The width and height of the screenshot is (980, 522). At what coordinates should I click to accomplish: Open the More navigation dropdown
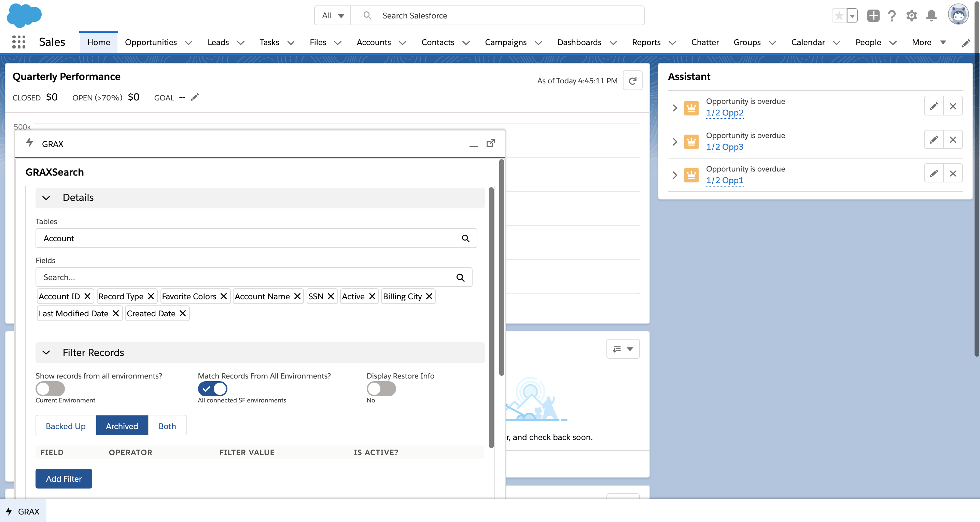929,42
